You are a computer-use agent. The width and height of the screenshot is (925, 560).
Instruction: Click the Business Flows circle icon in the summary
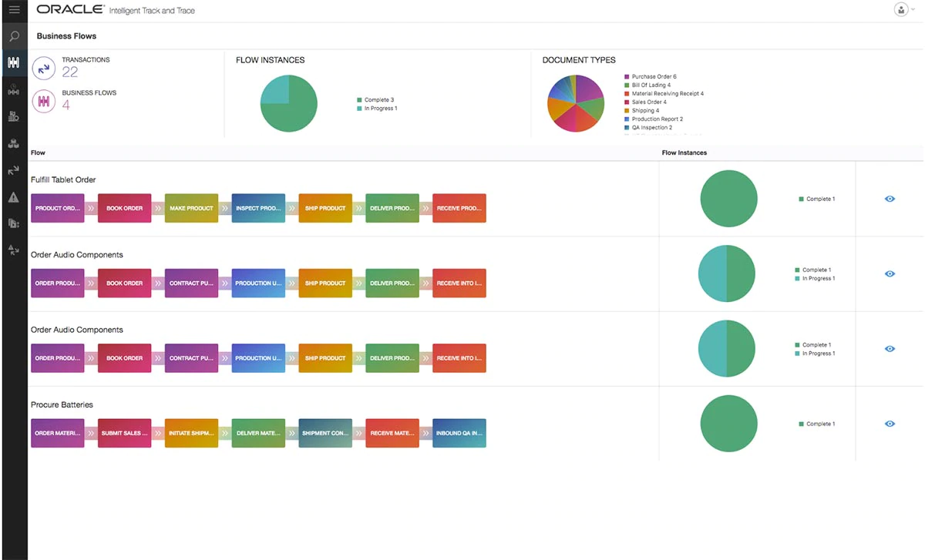44,101
